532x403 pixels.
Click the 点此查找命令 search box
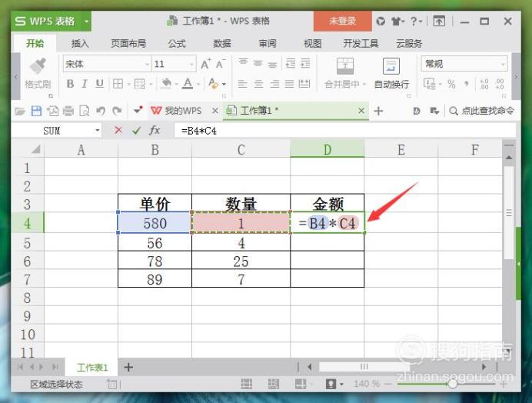[x=481, y=111]
